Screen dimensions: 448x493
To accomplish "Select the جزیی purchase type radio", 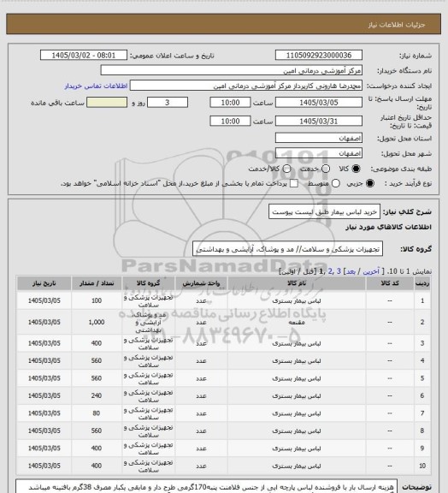I will 370,183.
